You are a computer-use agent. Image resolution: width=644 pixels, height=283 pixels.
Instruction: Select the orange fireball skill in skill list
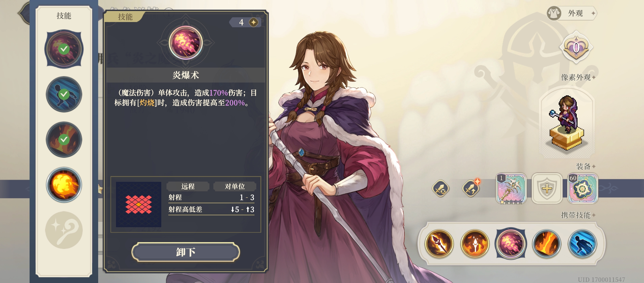(x=64, y=185)
